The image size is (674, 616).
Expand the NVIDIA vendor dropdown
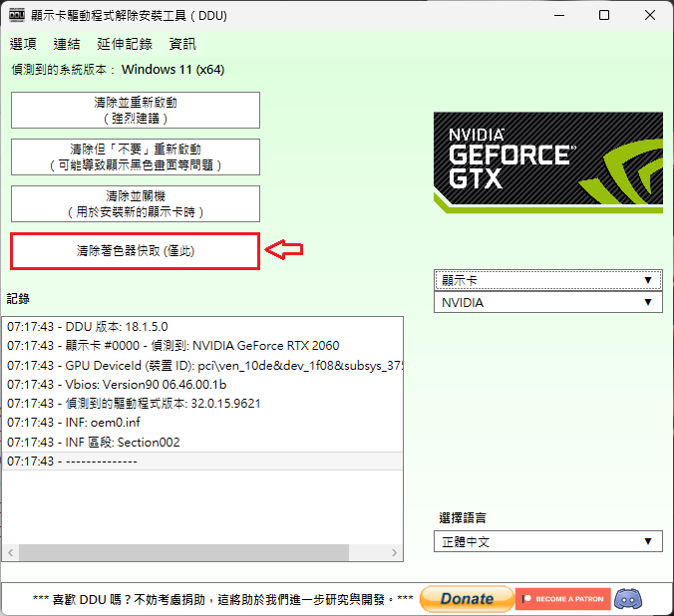coord(548,302)
